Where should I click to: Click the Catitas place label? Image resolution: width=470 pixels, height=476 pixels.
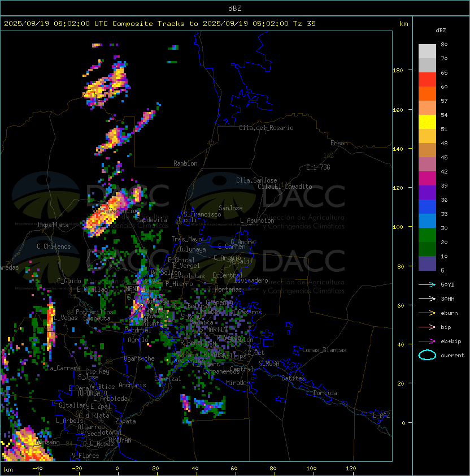point(293,378)
